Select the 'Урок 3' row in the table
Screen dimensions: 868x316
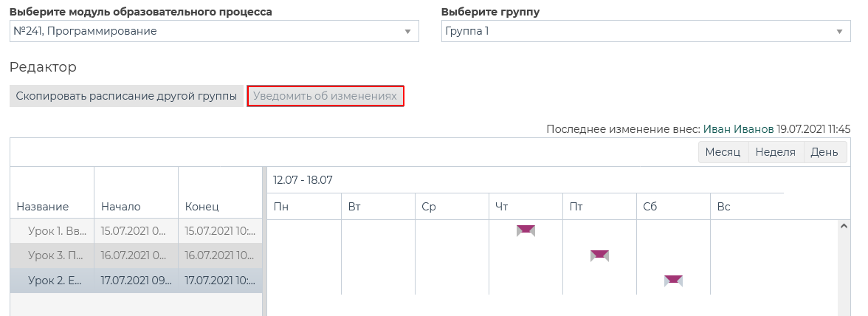(x=55, y=255)
